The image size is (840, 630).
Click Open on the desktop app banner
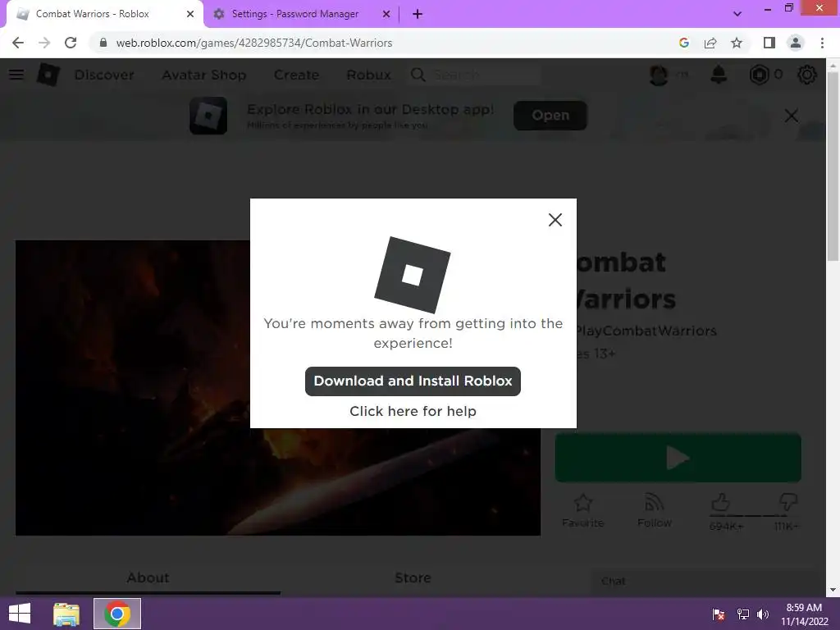tap(550, 115)
